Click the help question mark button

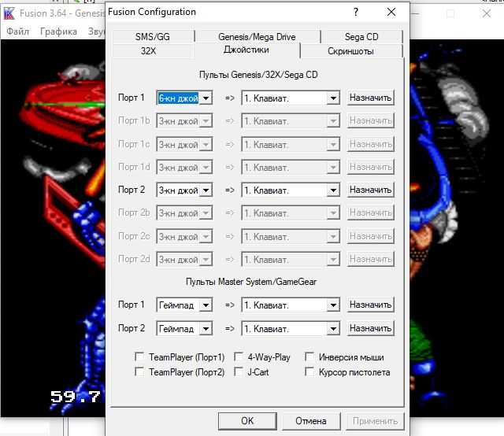coord(355,13)
